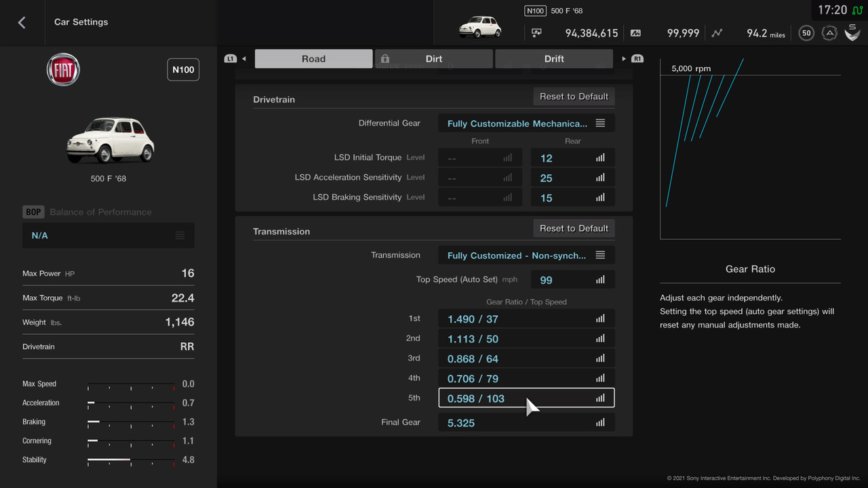Image resolution: width=868 pixels, height=488 pixels.
Task: Click the list icon on Differential Gear
Action: (x=600, y=123)
